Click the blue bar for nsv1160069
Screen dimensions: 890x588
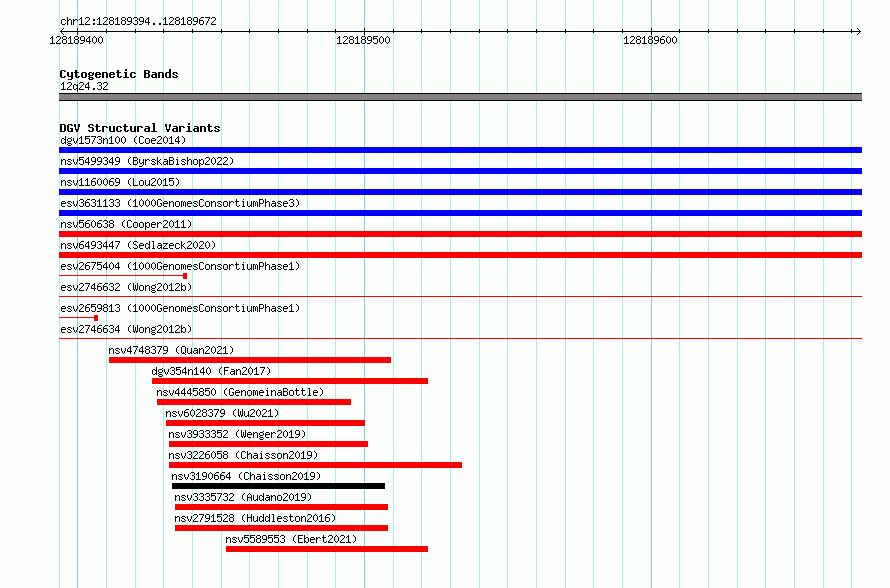tap(460, 192)
